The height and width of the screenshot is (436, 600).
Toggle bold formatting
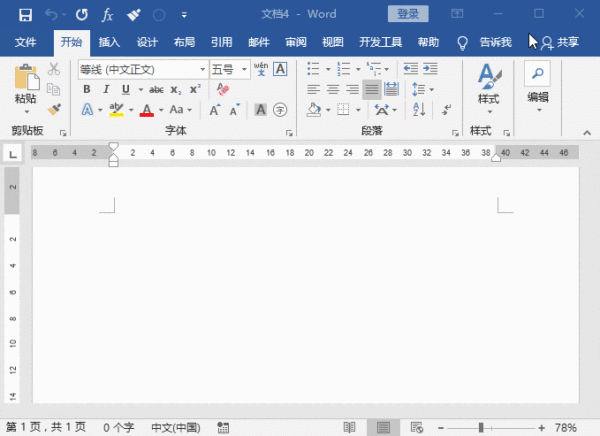(87, 89)
